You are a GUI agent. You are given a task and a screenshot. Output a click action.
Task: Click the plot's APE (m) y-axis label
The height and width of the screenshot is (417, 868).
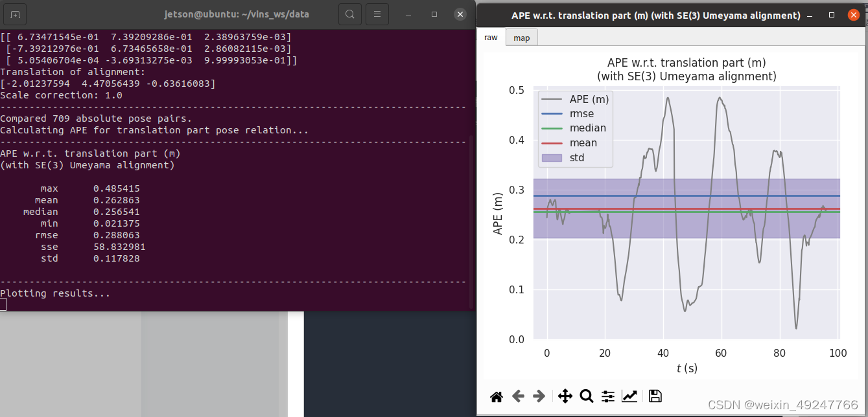click(498, 214)
